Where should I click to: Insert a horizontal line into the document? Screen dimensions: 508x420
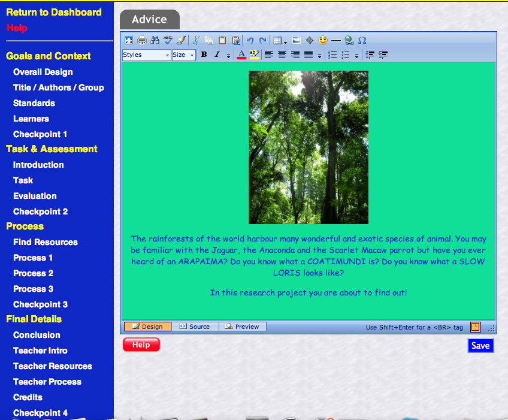[336, 40]
